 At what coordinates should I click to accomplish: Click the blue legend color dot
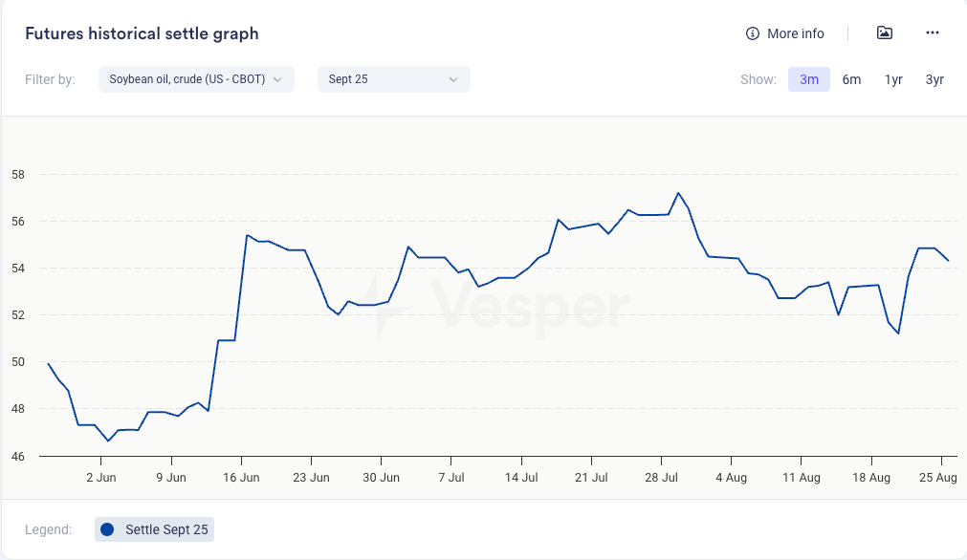107,529
